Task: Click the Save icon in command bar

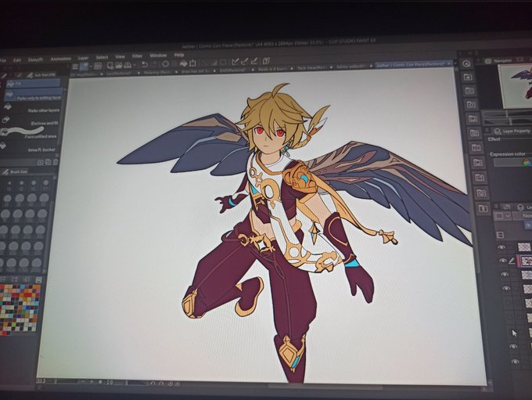Action: pos(128,65)
